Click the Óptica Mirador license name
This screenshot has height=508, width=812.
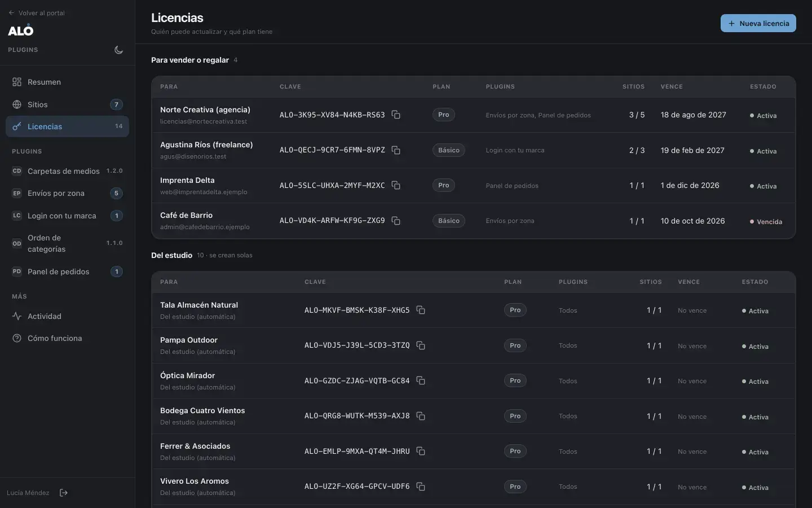187,375
